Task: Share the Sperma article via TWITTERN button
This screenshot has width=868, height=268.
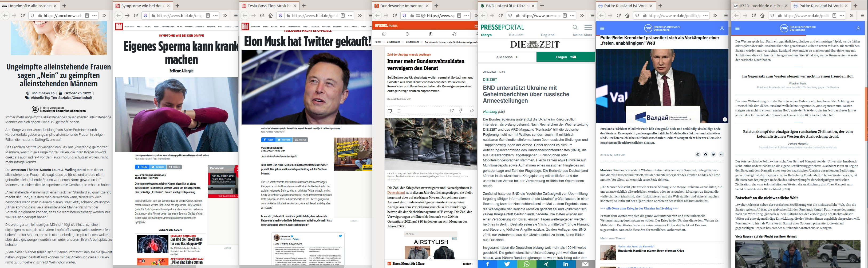Action: pos(158,167)
